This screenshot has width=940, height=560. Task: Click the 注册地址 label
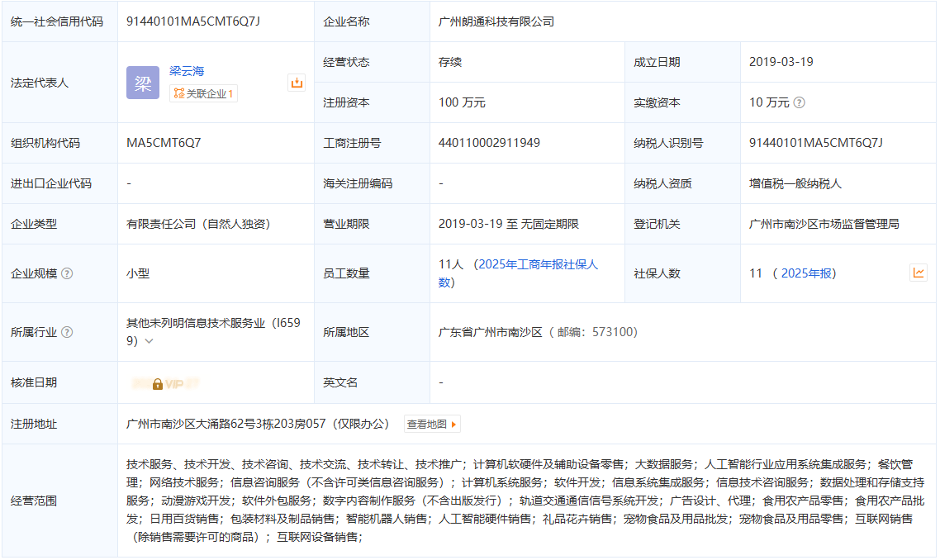pos(34,425)
